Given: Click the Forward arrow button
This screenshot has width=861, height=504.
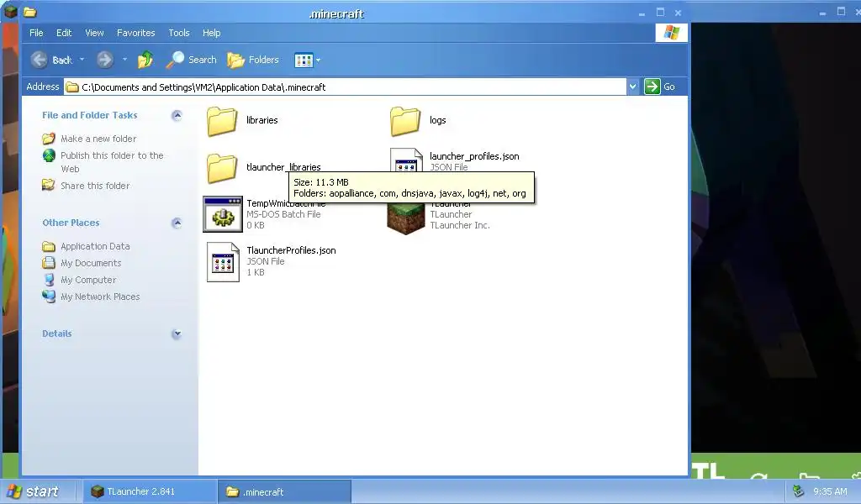Looking at the screenshot, I should coord(105,60).
